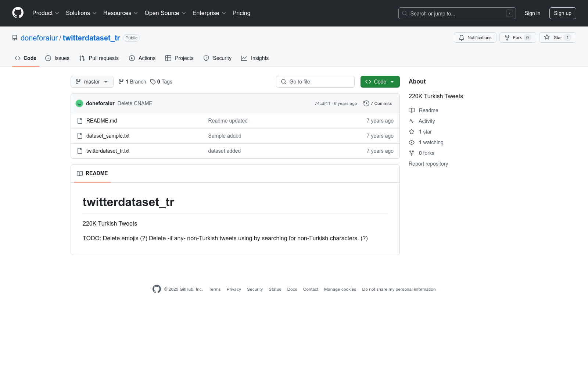This screenshot has width=588, height=368.
Task: Go to the Pricing page
Action: pyautogui.click(x=241, y=13)
